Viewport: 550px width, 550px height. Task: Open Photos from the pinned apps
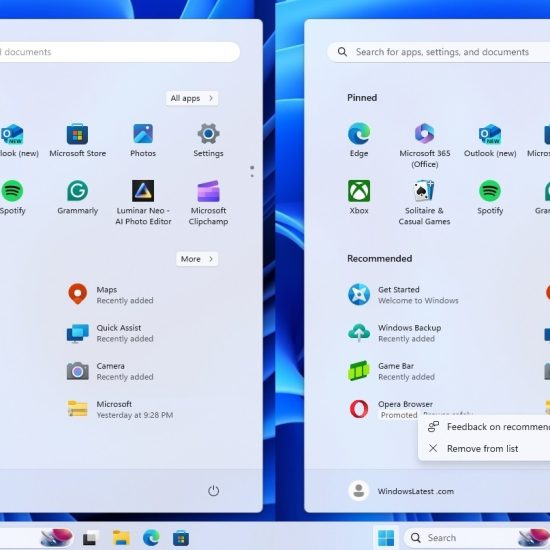pyautogui.click(x=143, y=140)
